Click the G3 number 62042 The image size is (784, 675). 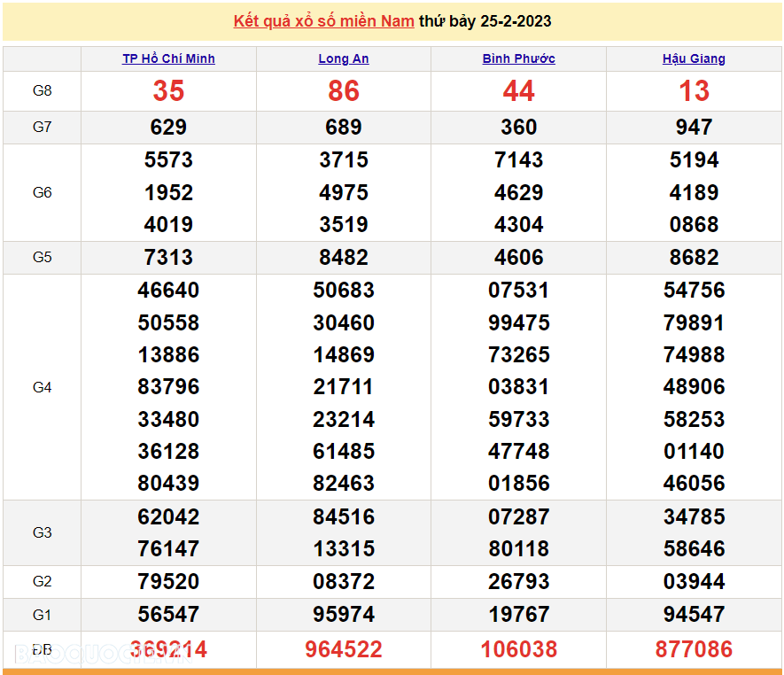(168, 517)
